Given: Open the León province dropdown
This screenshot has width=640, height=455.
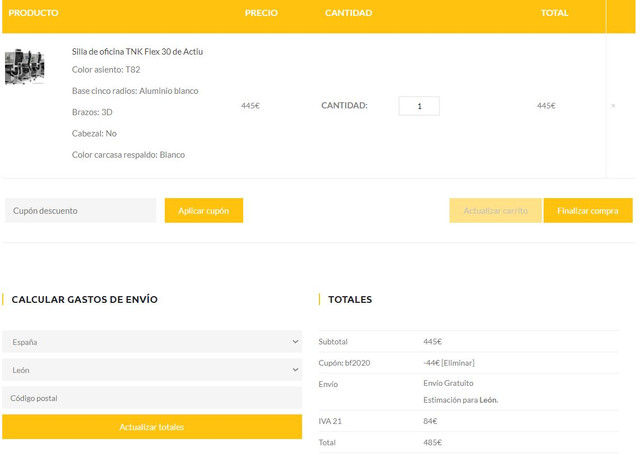Looking at the screenshot, I should coord(152,370).
